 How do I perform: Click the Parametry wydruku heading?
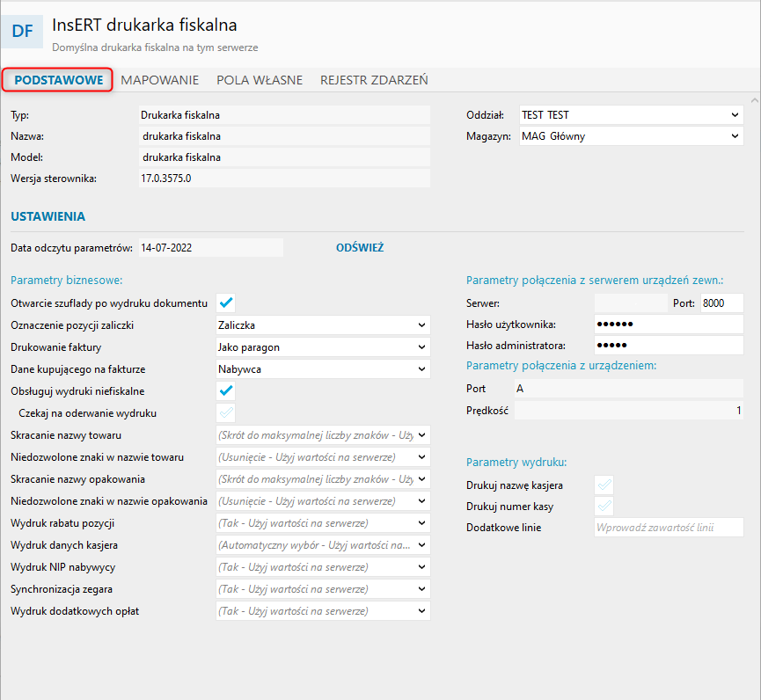[x=516, y=462]
